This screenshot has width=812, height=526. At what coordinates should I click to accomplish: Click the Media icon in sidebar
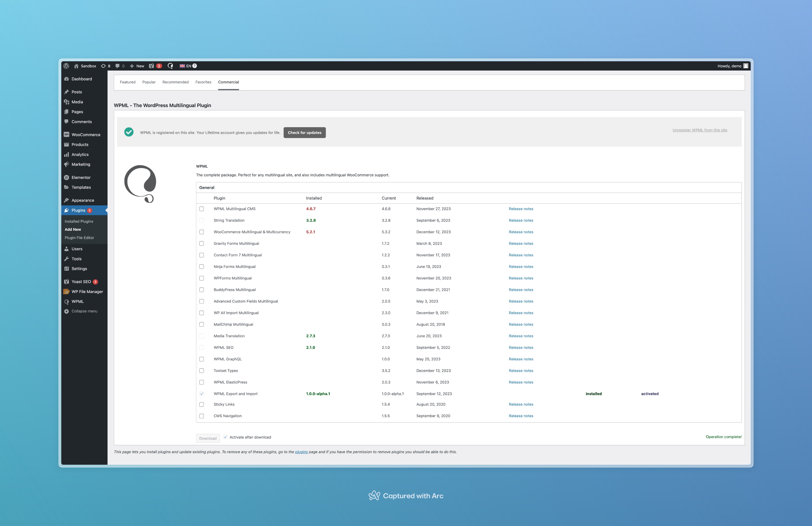pyautogui.click(x=67, y=102)
